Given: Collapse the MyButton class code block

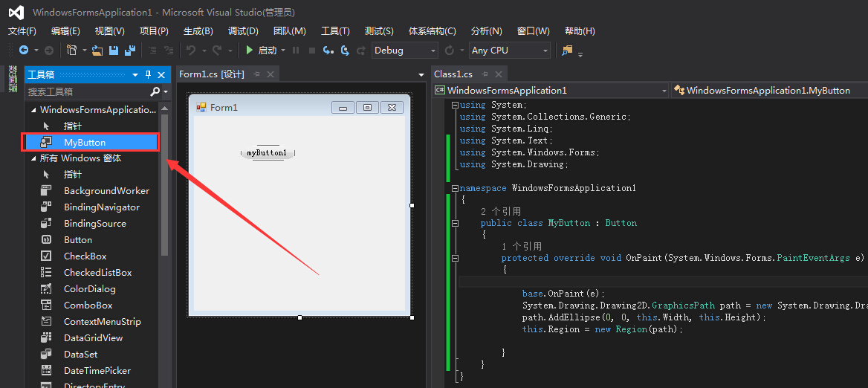Looking at the screenshot, I should pyautogui.click(x=455, y=223).
